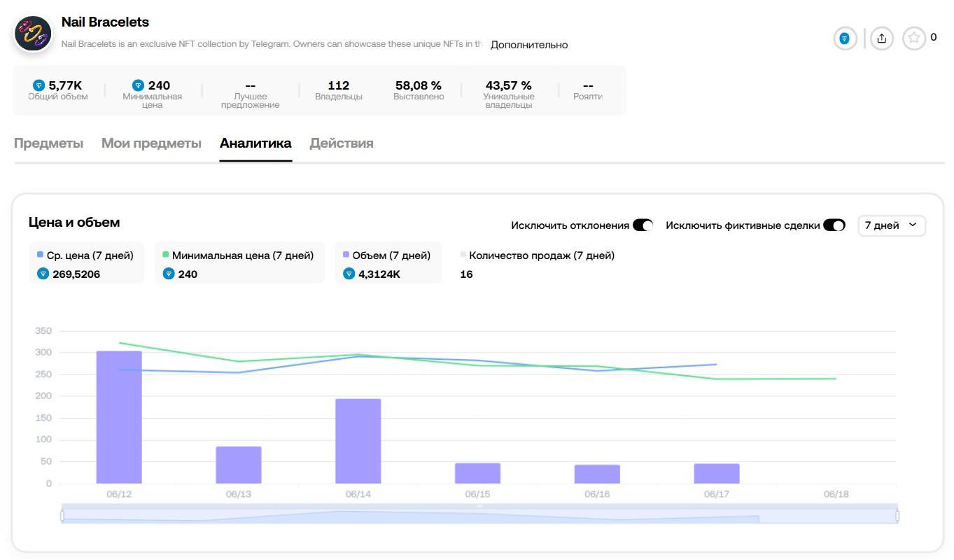
Task: Click TON icon beside average price 269,5206
Action: pyautogui.click(x=43, y=274)
